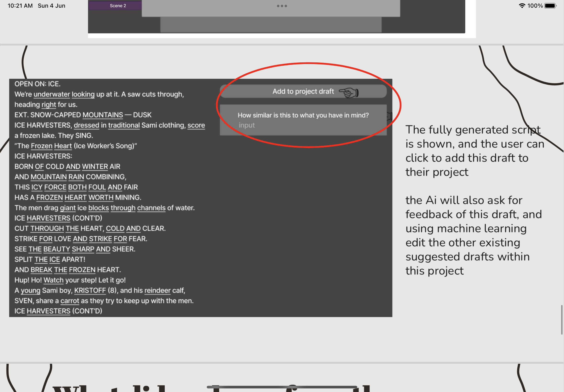Open the three-dot ellipsis menu at the top

point(282,6)
